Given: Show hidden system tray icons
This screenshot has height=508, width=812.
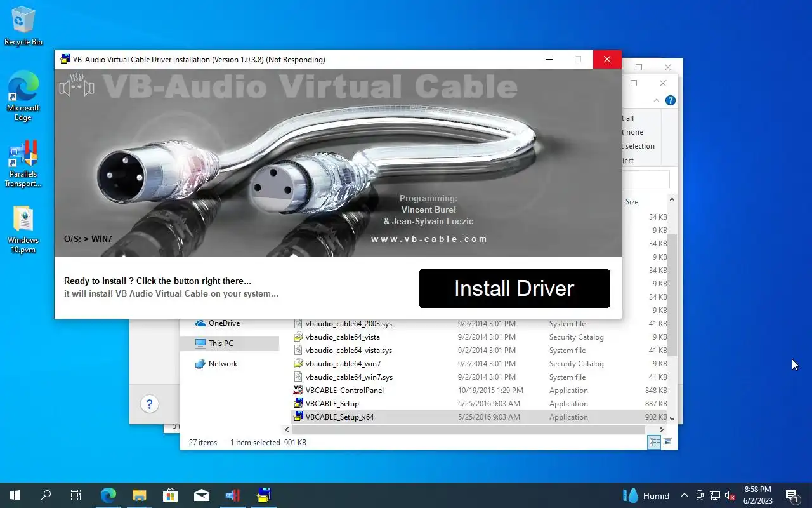Looking at the screenshot, I should (x=684, y=496).
